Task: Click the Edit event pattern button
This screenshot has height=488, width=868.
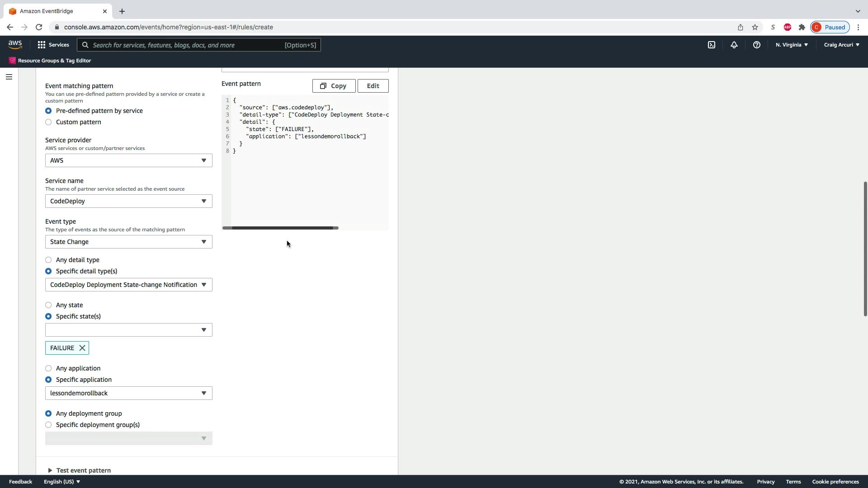Action: pyautogui.click(x=373, y=86)
